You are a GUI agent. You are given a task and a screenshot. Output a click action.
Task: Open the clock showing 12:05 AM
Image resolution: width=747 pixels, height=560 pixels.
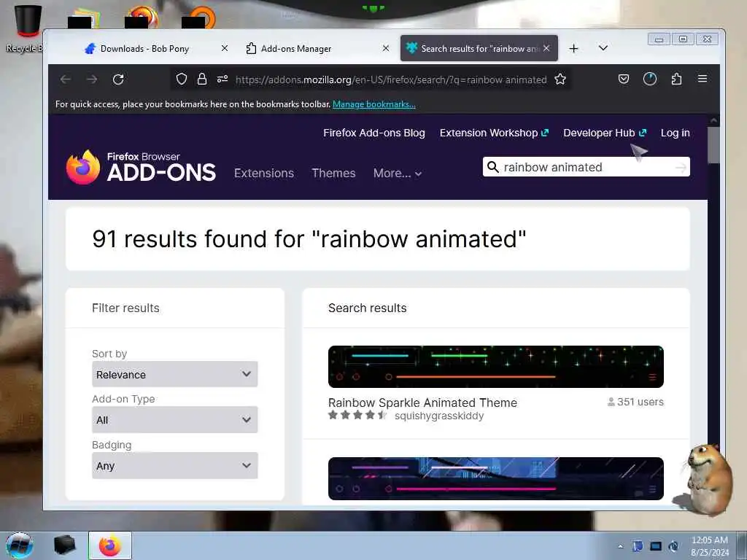[709, 546]
